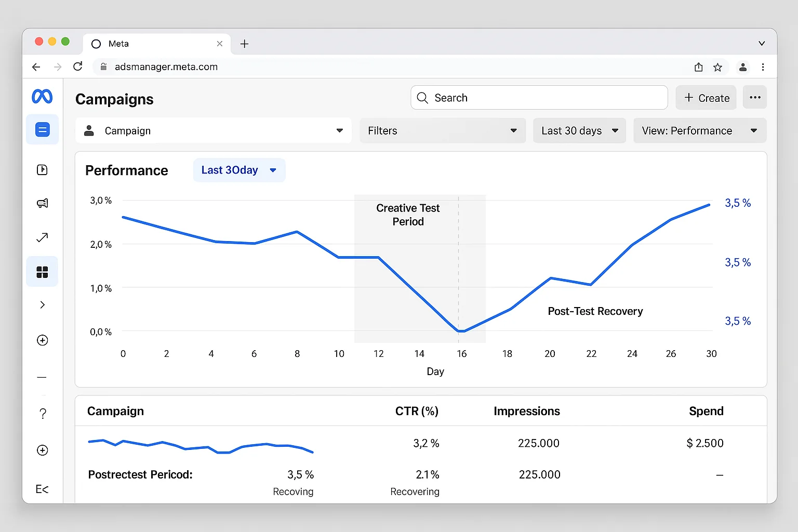Open the Filters menu
798x532 pixels.
tap(442, 130)
